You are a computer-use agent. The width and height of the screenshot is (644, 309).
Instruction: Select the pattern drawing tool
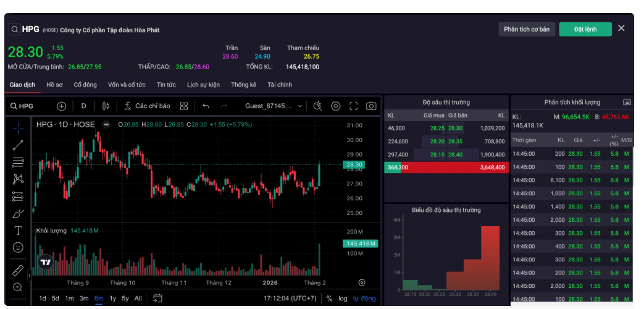(x=18, y=179)
